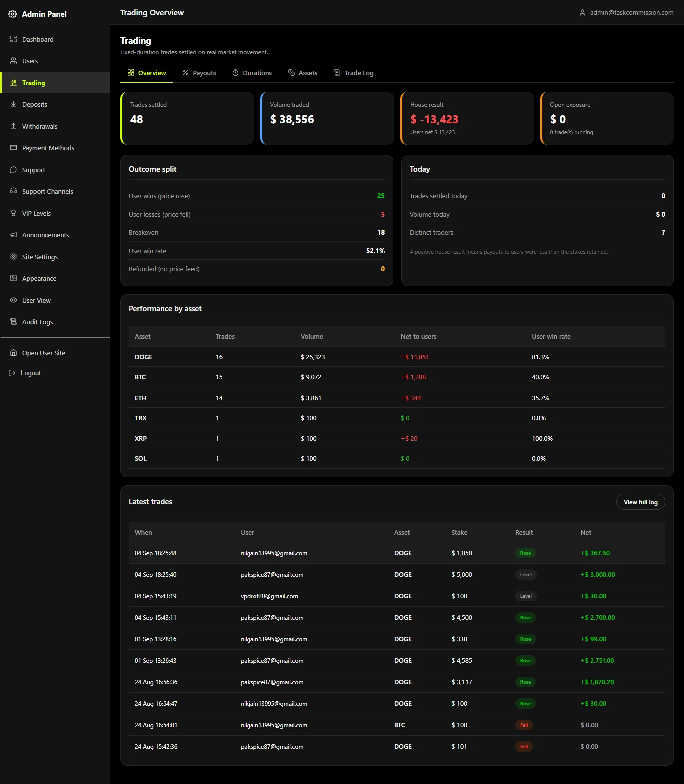Image resolution: width=684 pixels, height=784 pixels.
Task: Click the User View eye icon
Action: pyautogui.click(x=14, y=300)
